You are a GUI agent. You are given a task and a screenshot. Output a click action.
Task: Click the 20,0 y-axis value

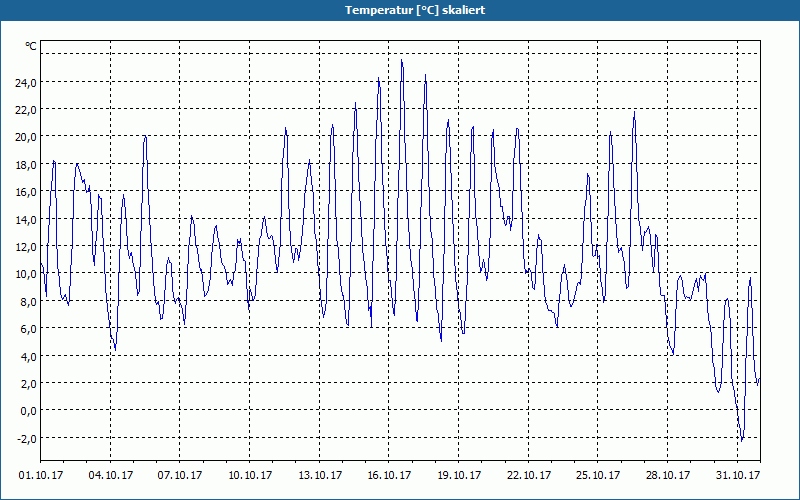pyautogui.click(x=26, y=137)
